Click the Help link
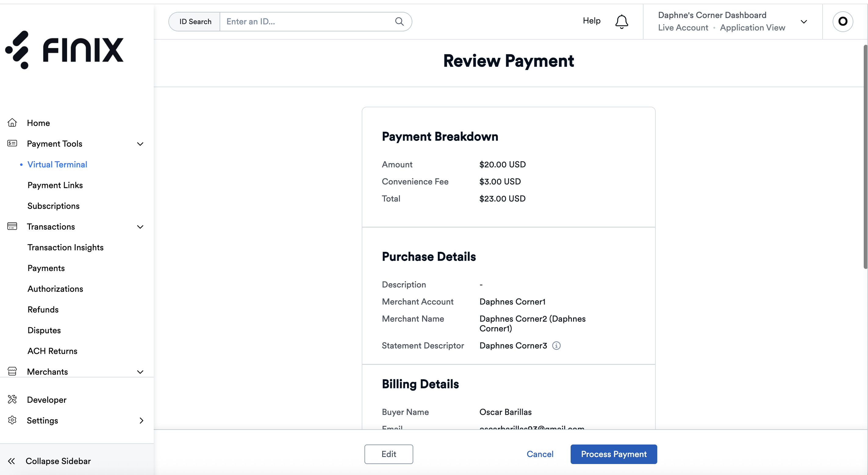 pos(592,20)
